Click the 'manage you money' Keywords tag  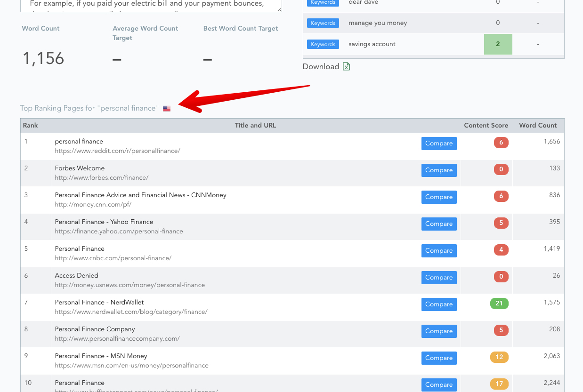(323, 23)
